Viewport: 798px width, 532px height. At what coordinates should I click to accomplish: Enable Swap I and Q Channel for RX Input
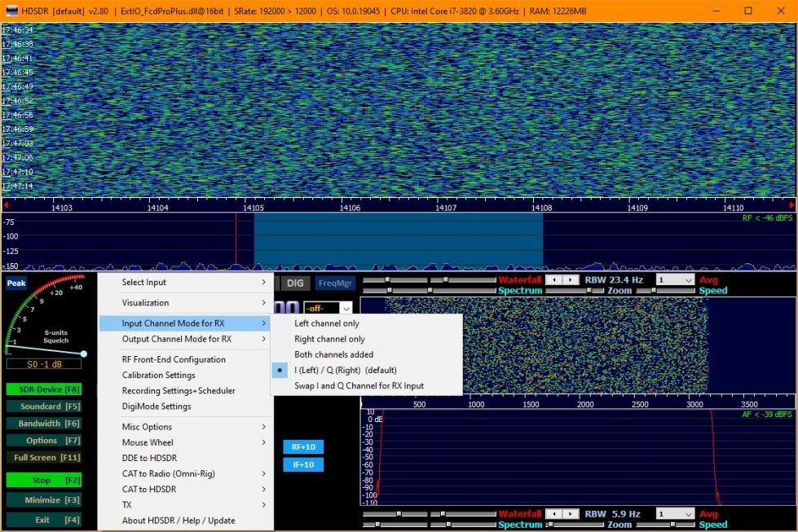[x=359, y=385]
